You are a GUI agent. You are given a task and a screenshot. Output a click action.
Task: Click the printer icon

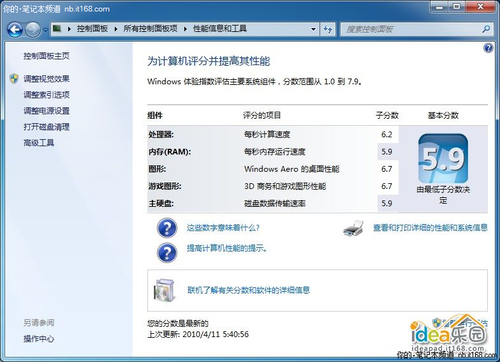point(353,229)
